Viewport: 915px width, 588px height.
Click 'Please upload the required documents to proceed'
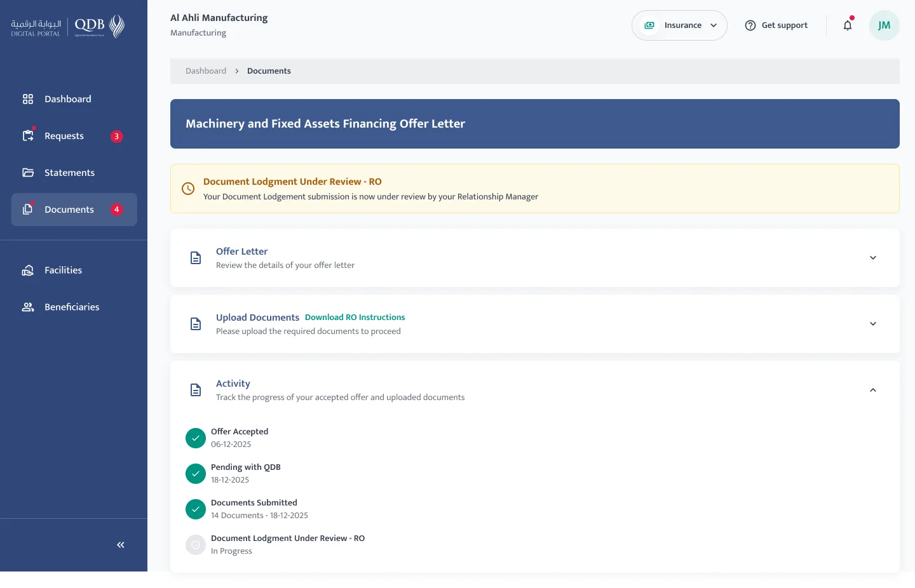point(308,331)
